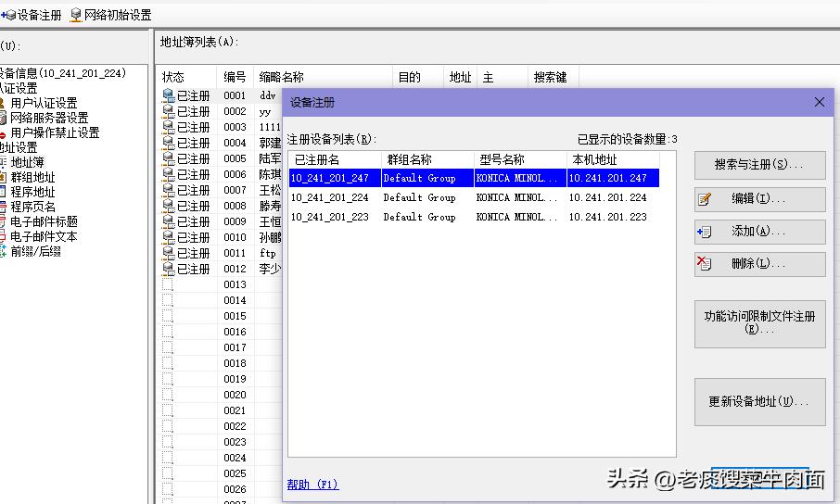Click the 状态 column header
The width and height of the screenshot is (840, 504).
pyautogui.click(x=187, y=77)
